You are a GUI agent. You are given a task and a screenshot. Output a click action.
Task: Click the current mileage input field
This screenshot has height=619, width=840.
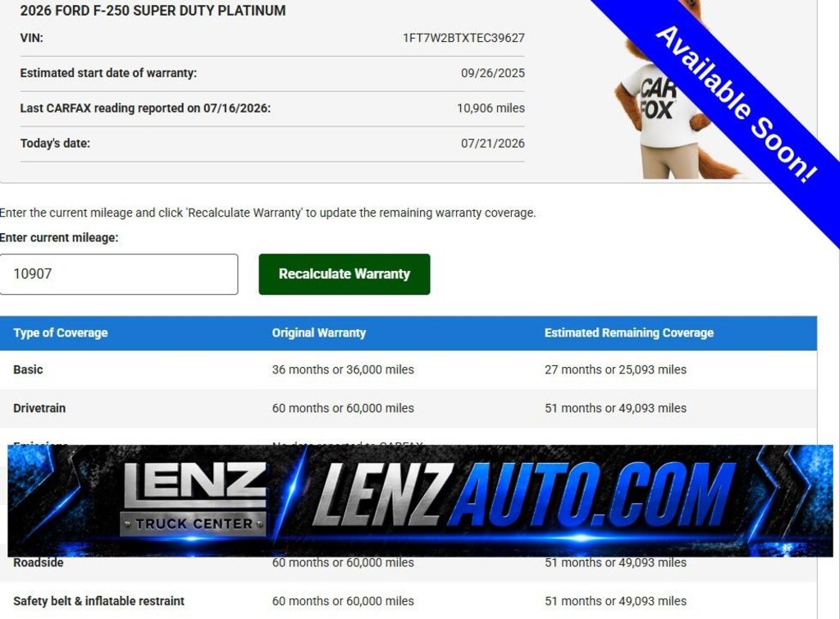[x=118, y=274]
